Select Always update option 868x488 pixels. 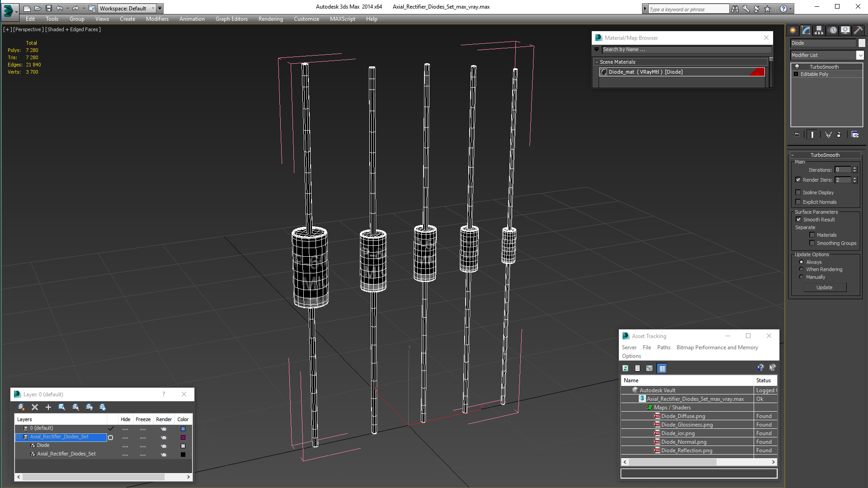[x=802, y=262]
